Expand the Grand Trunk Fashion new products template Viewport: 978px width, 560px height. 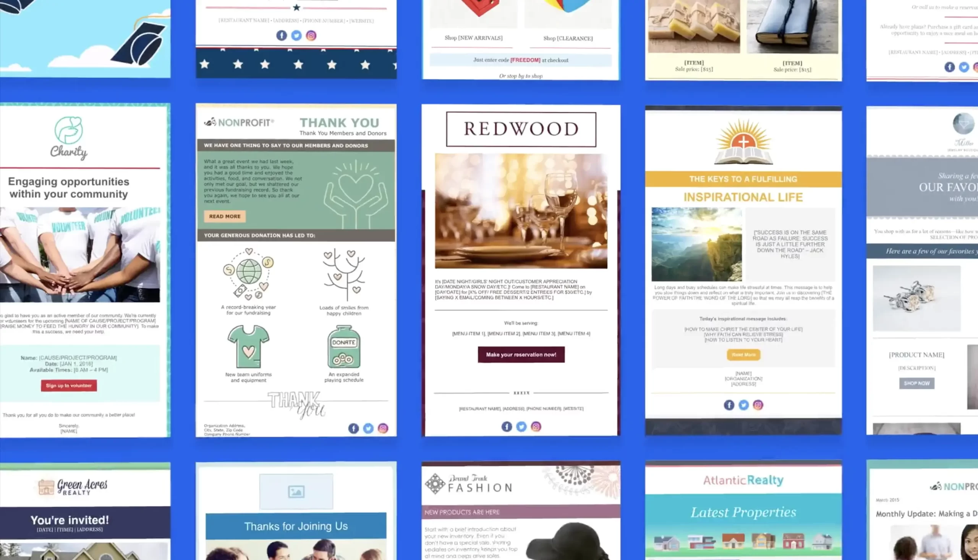pyautogui.click(x=521, y=511)
